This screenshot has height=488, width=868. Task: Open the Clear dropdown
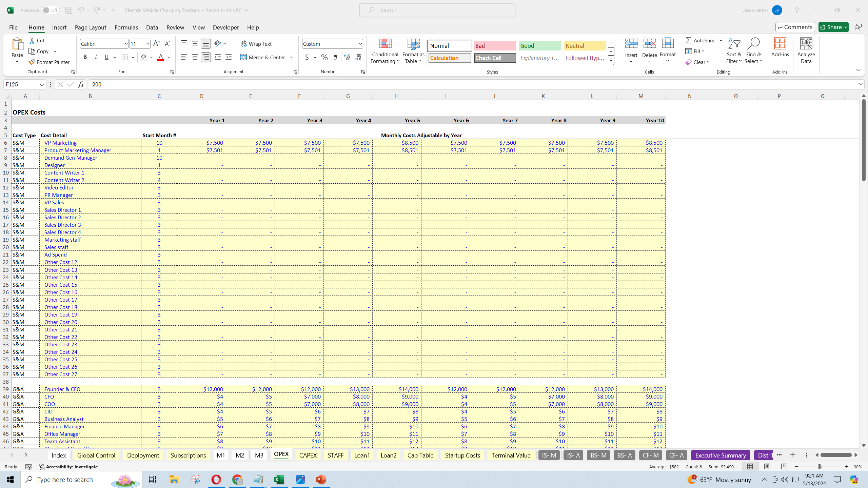[698, 62]
